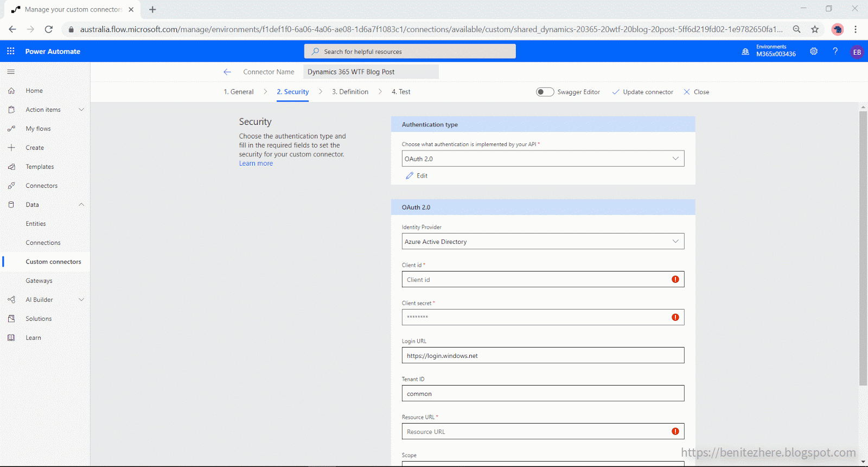Click the Client id input field

(x=543, y=279)
